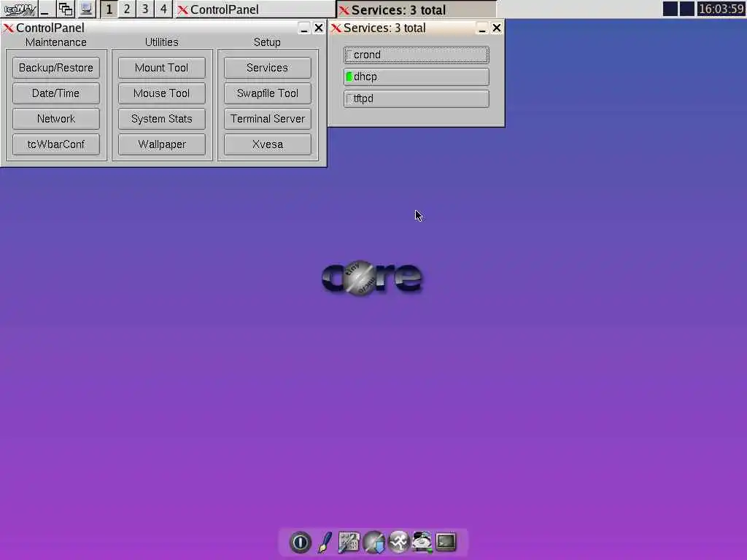
Task: Open the Backup/Restore tool
Action: click(55, 68)
